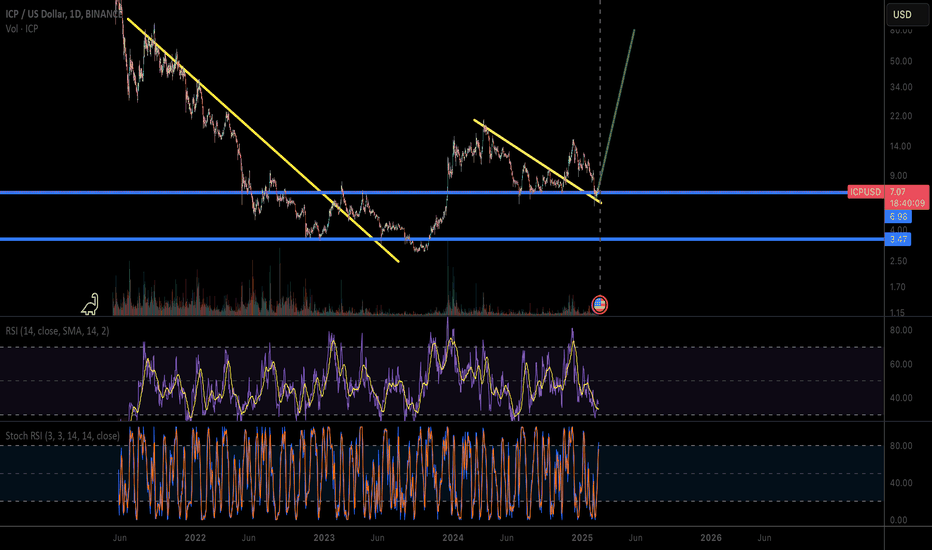Click the 7.07 current price tag

898,192
